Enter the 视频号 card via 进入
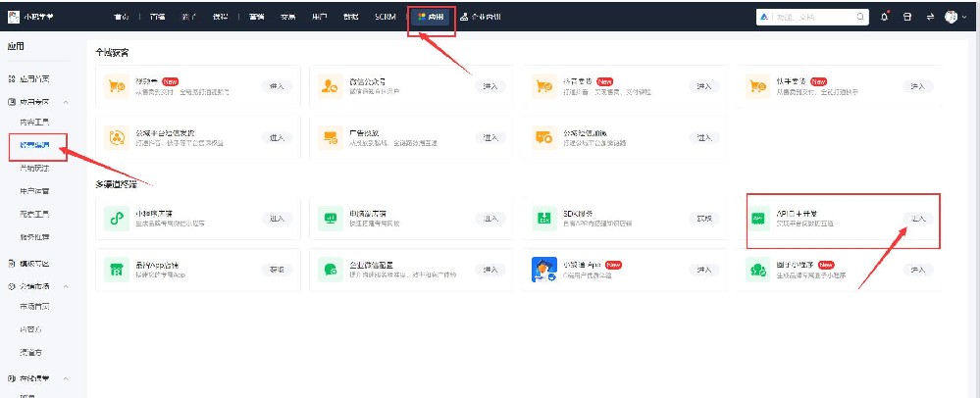The height and width of the screenshot is (398, 980). pyautogui.click(x=277, y=86)
